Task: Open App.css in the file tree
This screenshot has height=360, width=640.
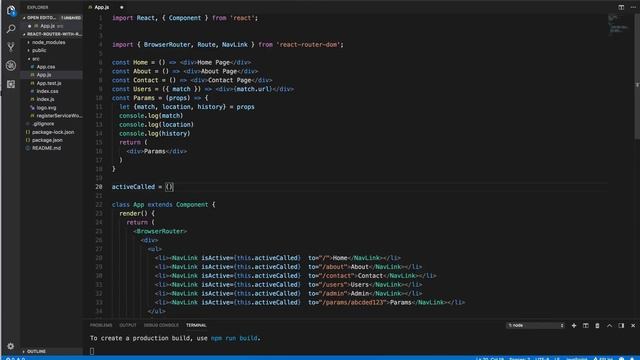Action: (x=46, y=67)
